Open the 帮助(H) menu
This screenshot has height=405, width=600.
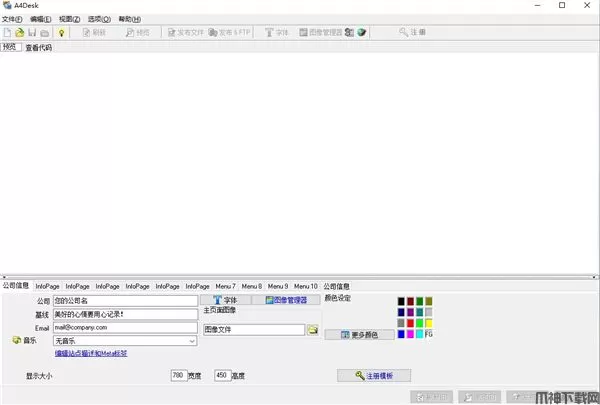tap(130, 19)
